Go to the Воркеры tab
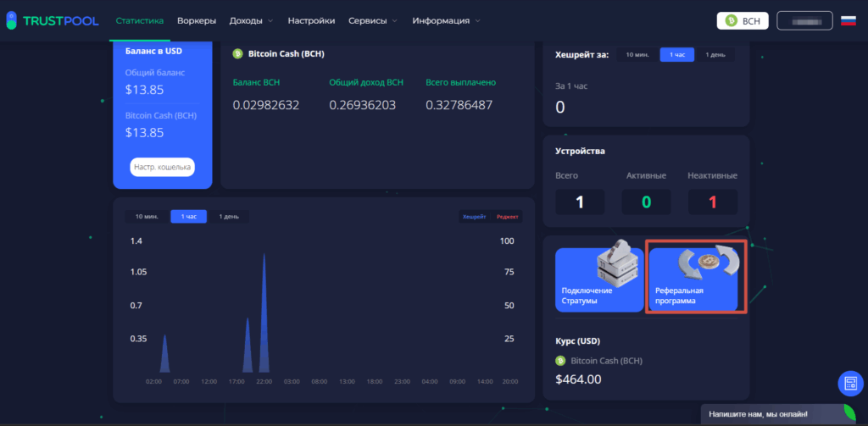Viewport: 868px width, 426px height. 197,20
